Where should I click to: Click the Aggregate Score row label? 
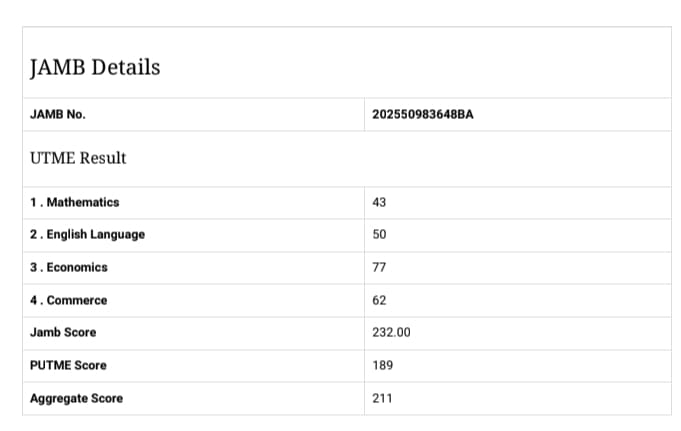coord(77,398)
